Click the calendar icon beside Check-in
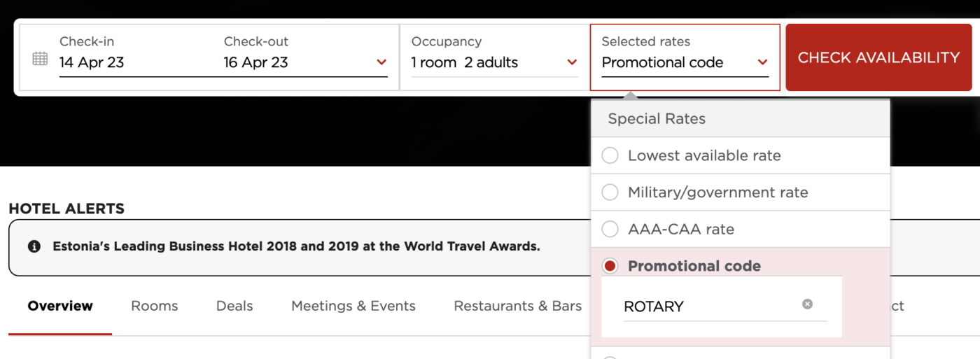 41,59
